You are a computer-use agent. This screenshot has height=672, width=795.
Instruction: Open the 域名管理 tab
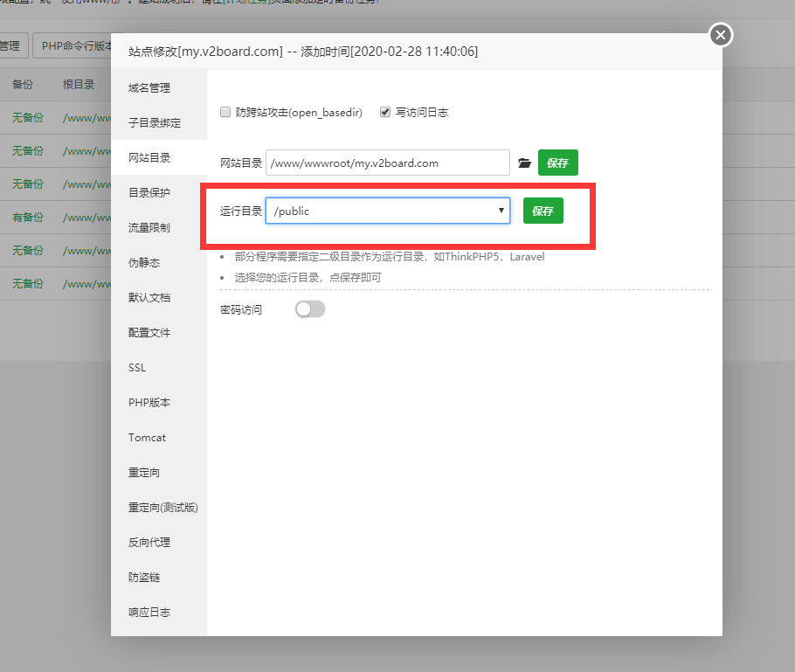pos(149,88)
